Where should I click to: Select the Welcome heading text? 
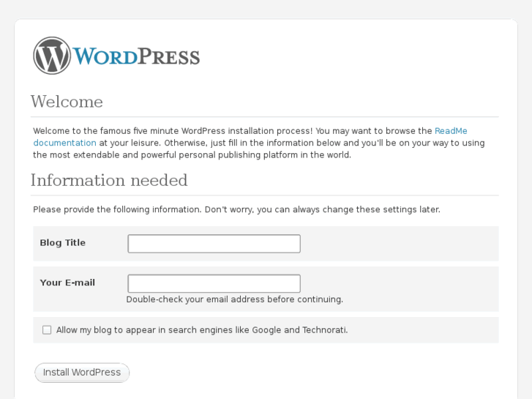coord(67,102)
